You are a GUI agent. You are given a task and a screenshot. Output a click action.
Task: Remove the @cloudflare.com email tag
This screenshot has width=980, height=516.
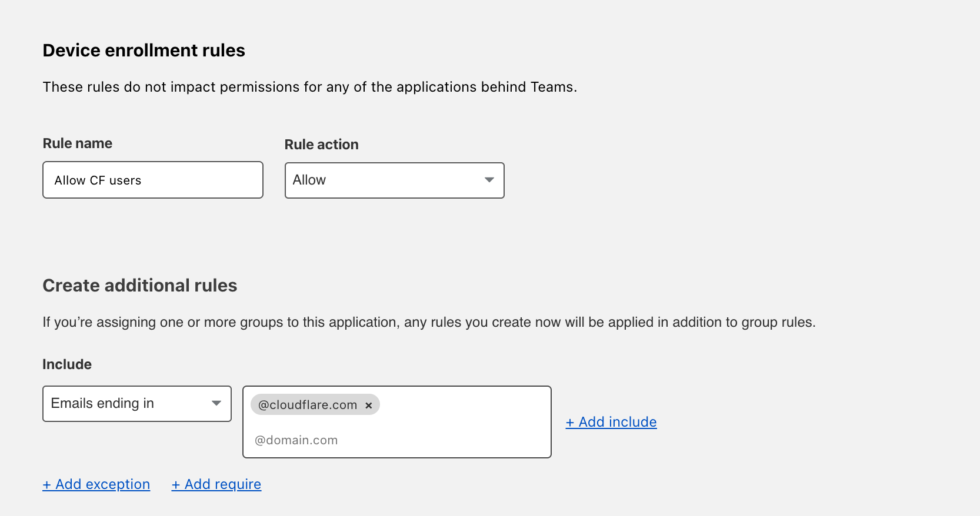[369, 406]
